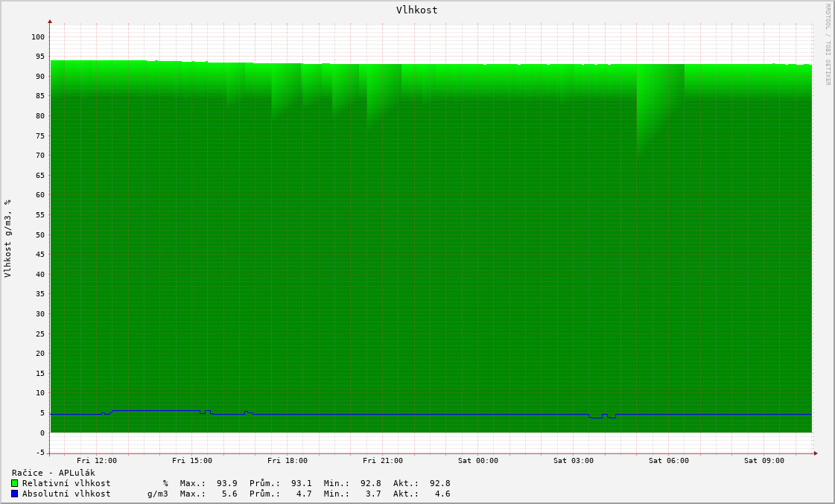Image resolution: width=835 pixels, height=504 pixels.
Task: Select the Fri 12:00 time axis label
Action: (x=97, y=461)
